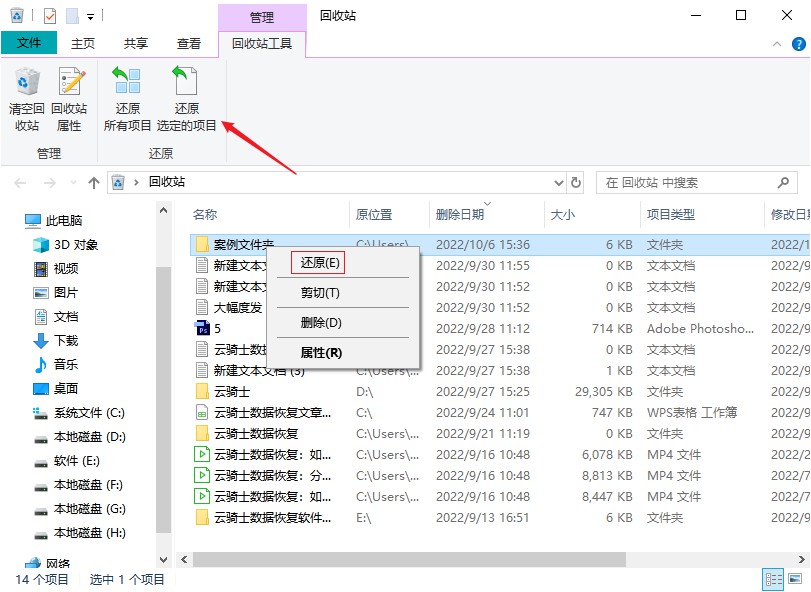Viewport: 811px width, 592px height.
Task: Open the address bar history dropdown
Action: point(559,182)
